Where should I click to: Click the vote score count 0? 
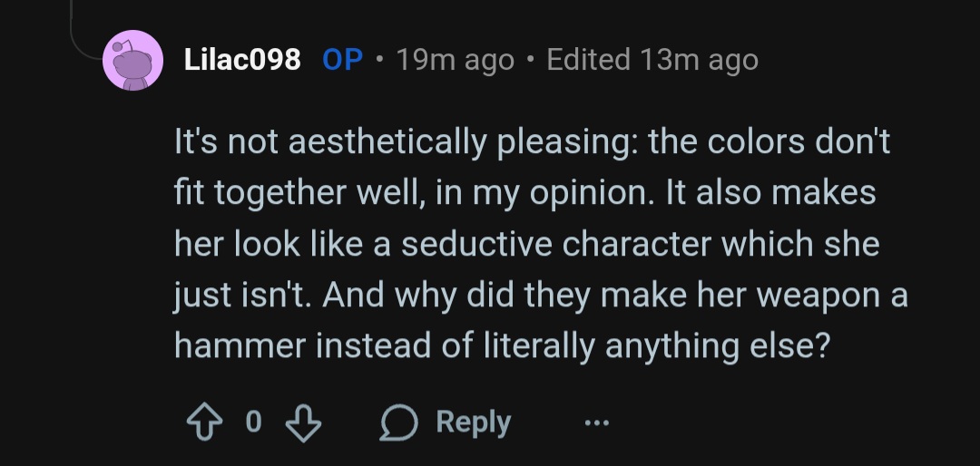(x=253, y=422)
